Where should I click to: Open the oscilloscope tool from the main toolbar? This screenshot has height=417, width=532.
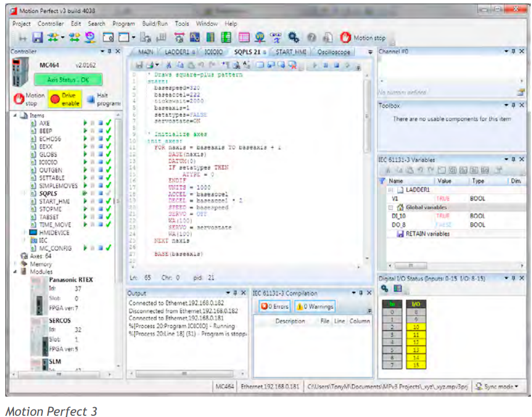point(194,37)
